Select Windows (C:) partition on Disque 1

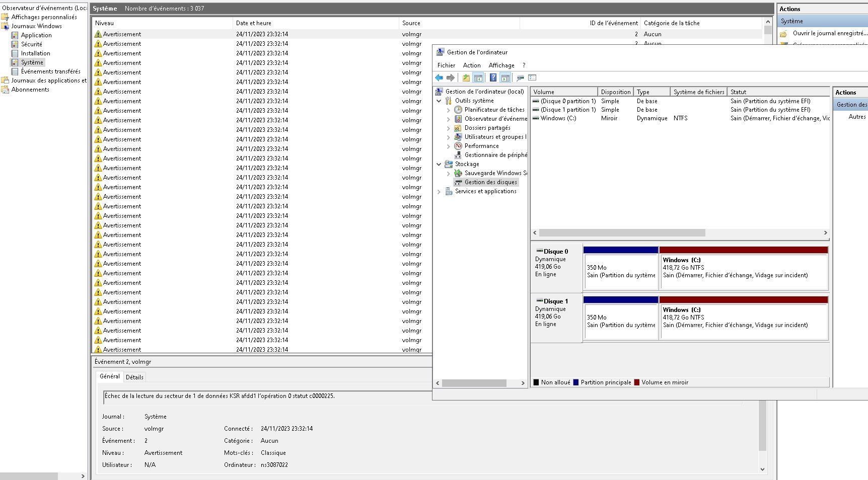click(x=743, y=318)
